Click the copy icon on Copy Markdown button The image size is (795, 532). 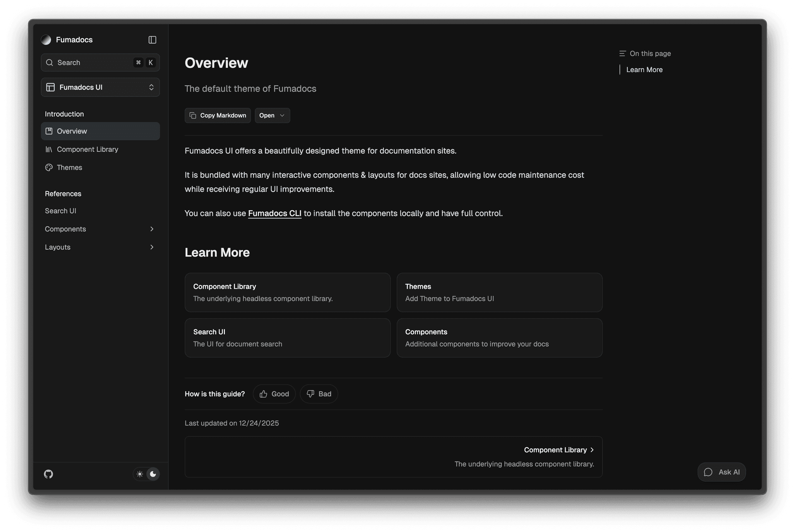tap(193, 115)
